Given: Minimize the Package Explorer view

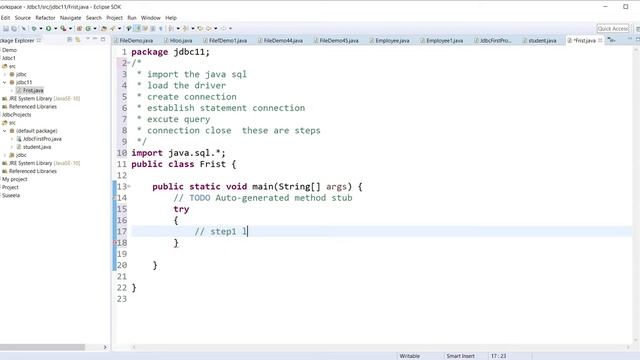Looking at the screenshot, I should click(x=95, y=39).
